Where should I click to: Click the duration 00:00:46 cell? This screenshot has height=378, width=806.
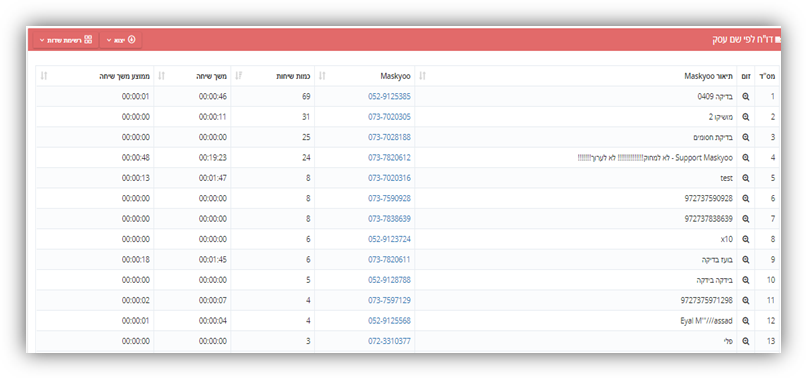[x=192, y=96]
